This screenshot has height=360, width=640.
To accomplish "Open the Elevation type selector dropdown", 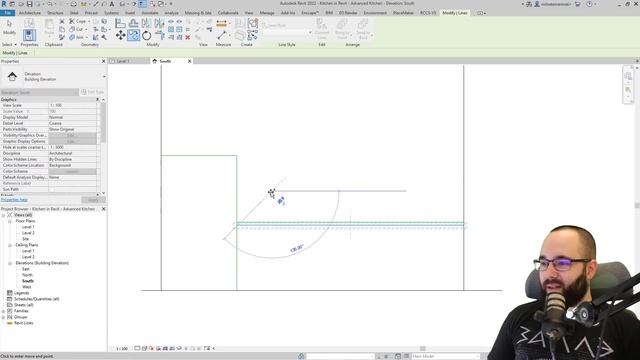I will point(104,77).
